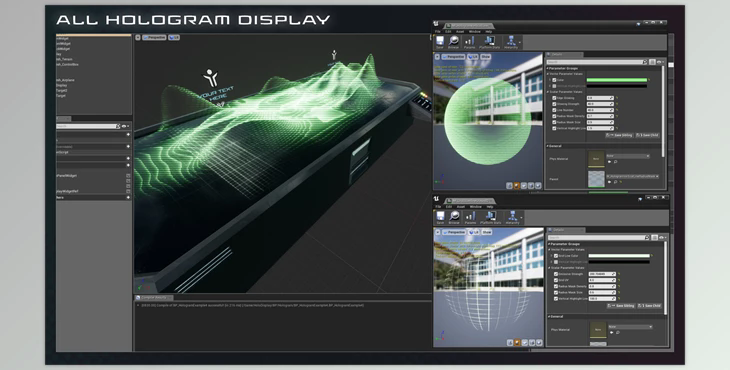Click Save in the upper material editor toolbar
Viewport: 730px width, 370px height.
pos(439,42)
